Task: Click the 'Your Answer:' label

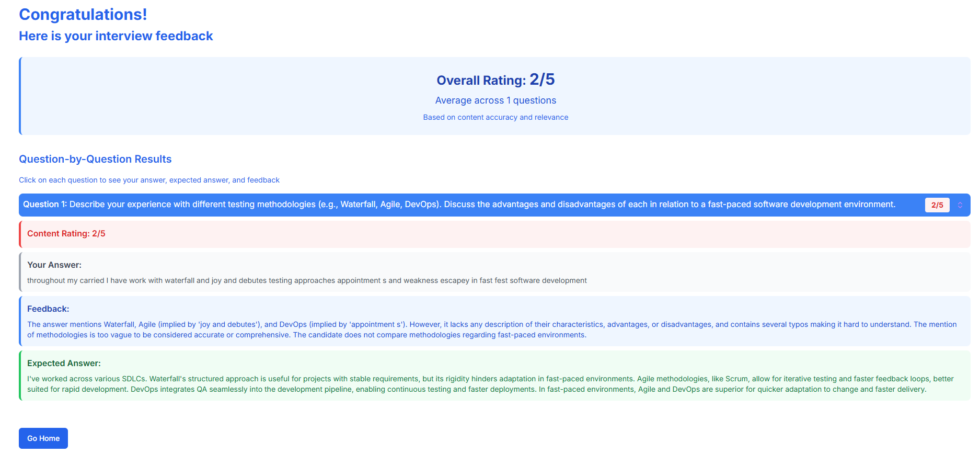Action: pyautogui.click(x=54, y=265)
